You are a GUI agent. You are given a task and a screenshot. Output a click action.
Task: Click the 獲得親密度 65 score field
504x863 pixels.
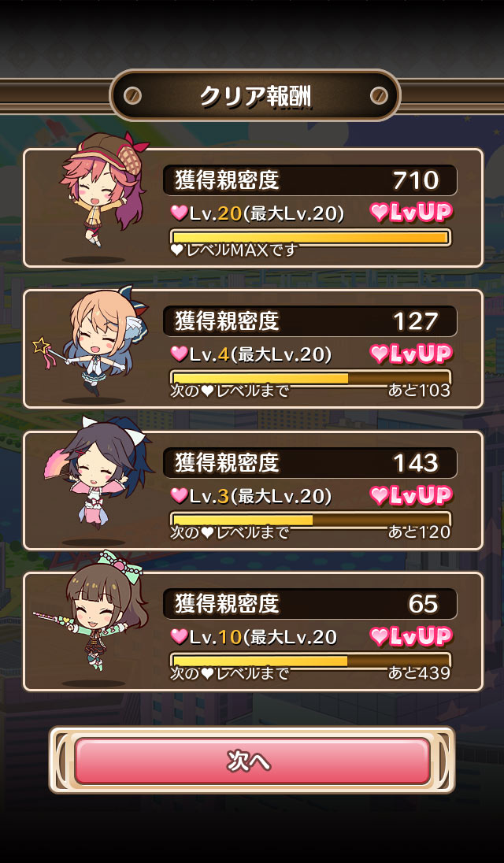pyautogui.click(x=309, y=604)
